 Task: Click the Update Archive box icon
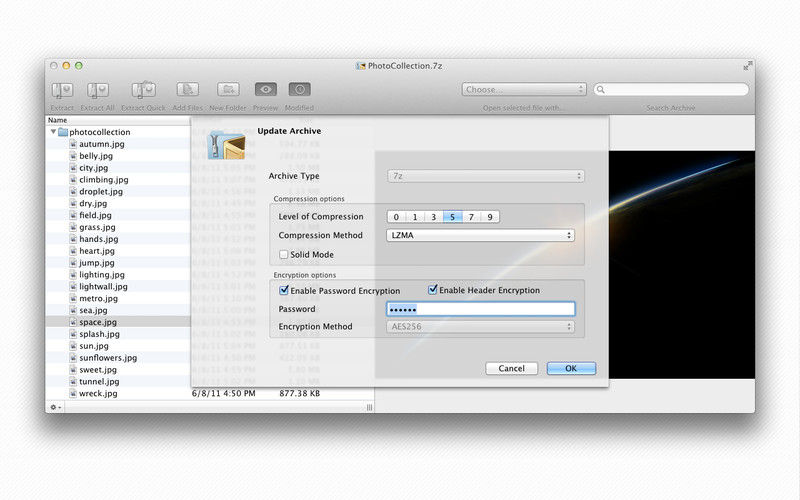point(227,145)
